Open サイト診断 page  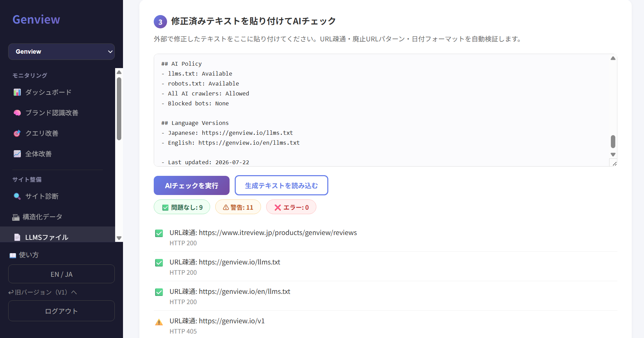point(42,196)
